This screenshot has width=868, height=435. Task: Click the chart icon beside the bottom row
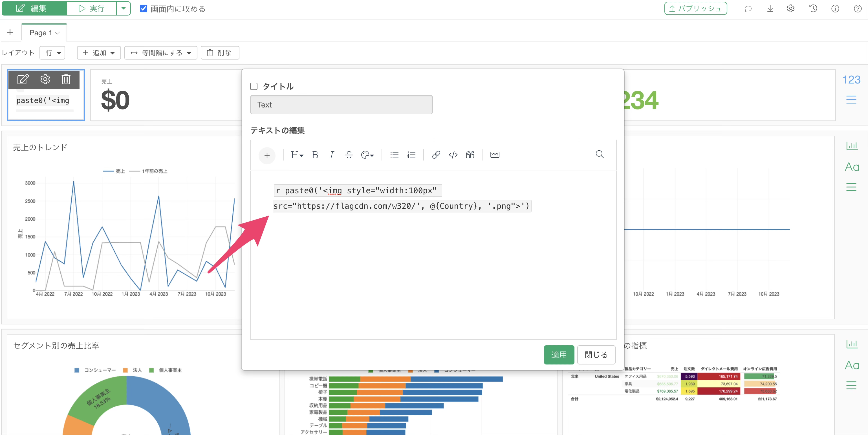[851, 344]
